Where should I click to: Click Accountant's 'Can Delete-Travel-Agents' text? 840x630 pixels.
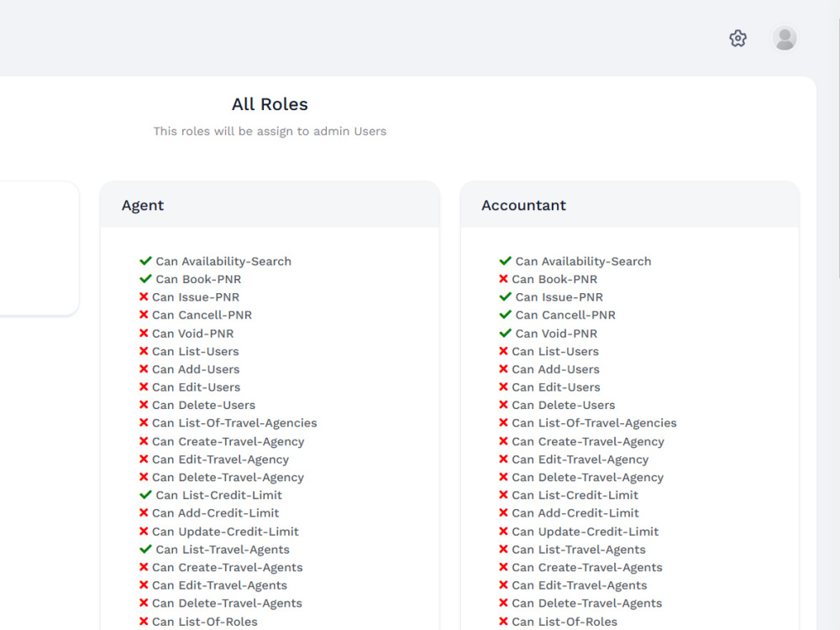pos(587,603)
